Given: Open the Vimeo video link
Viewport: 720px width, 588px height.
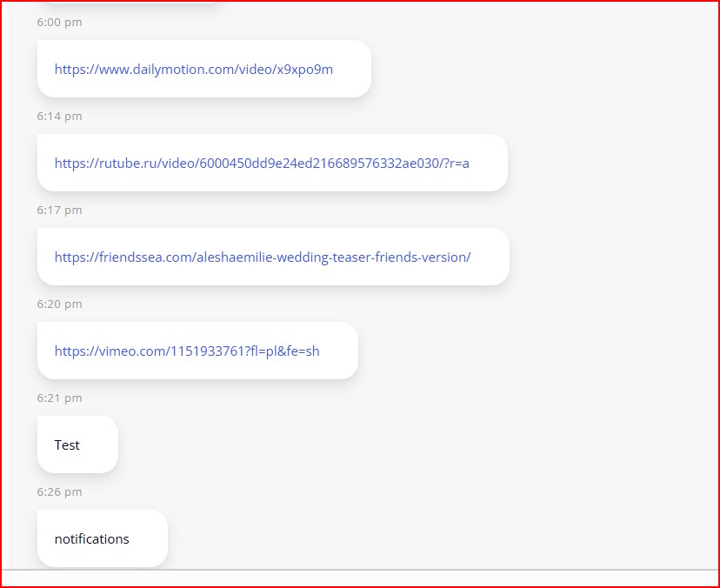Looking at the screenshot, I should pos(186,351).
